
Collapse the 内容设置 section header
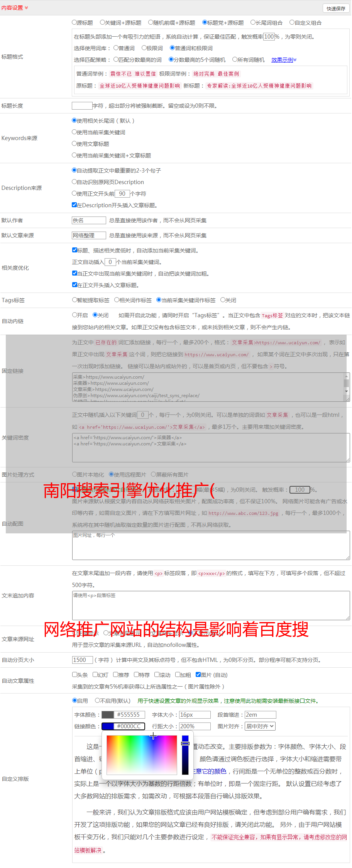tap(15, 8)
